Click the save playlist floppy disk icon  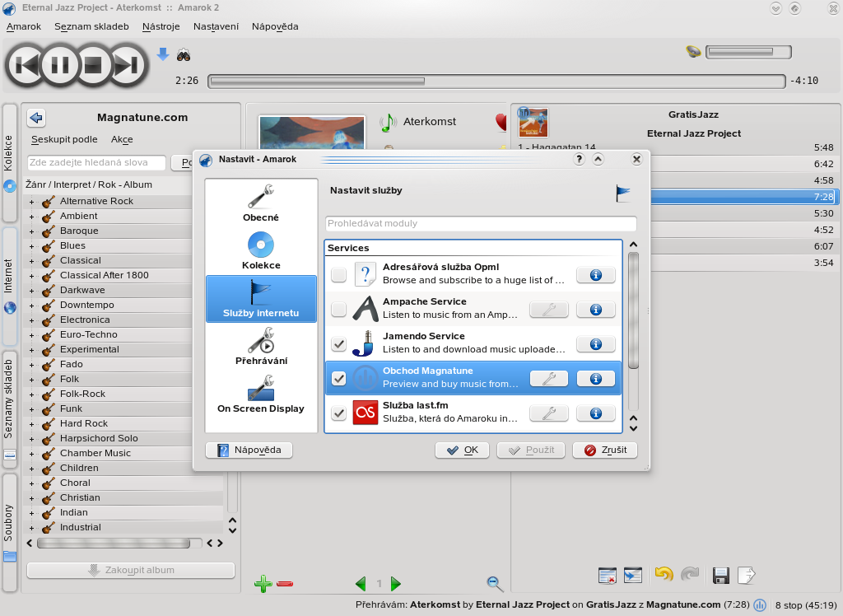[721, 576]
